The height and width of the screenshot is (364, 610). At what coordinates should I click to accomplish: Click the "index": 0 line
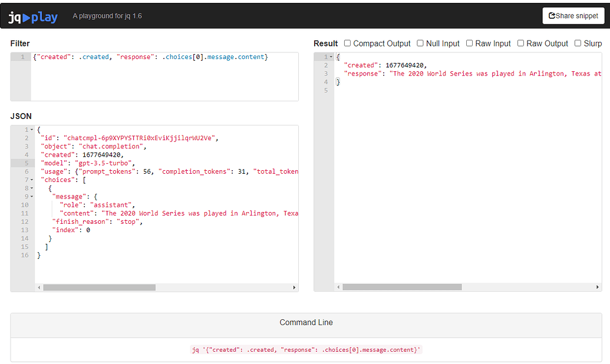[x=71, y=230]
